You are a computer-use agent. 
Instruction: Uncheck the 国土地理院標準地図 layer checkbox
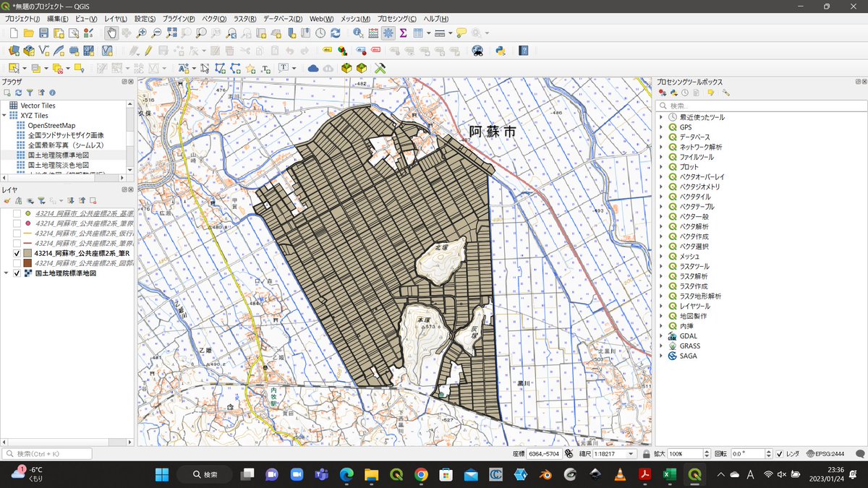point(17,274)
